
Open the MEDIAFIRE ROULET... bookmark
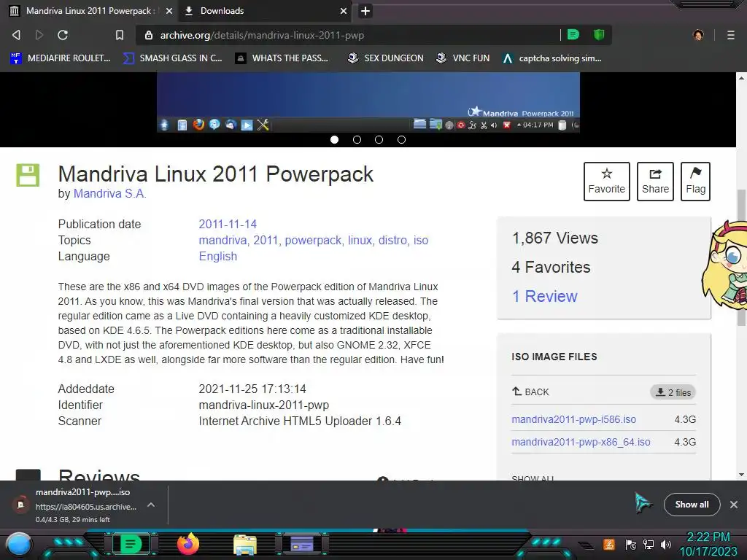[x=61, y=58]
